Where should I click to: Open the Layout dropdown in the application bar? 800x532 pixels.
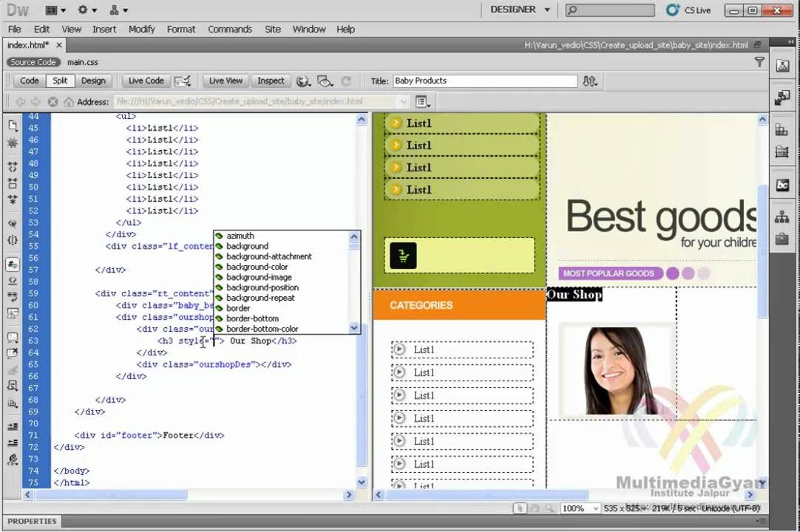(55, 10)
